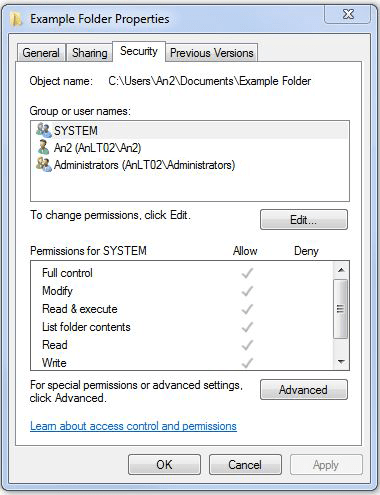
Task: Click the SYSTEM group icon
Action: (x=44, y=130)
